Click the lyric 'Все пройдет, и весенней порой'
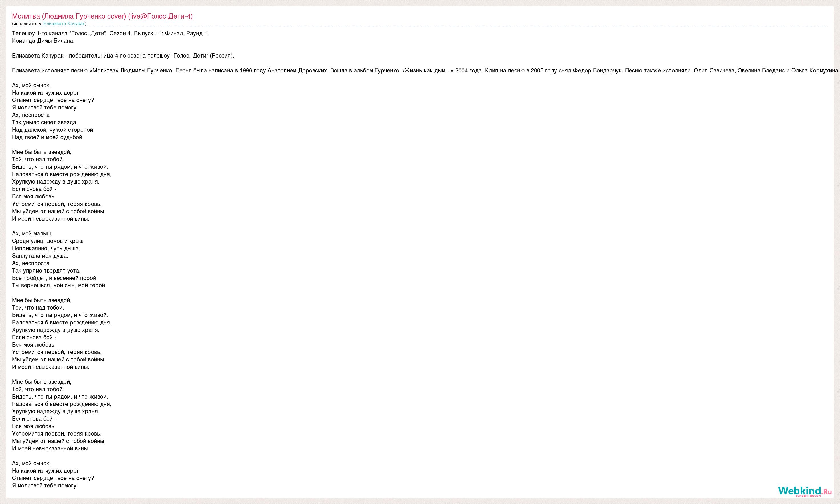 (x=54, y=278)
